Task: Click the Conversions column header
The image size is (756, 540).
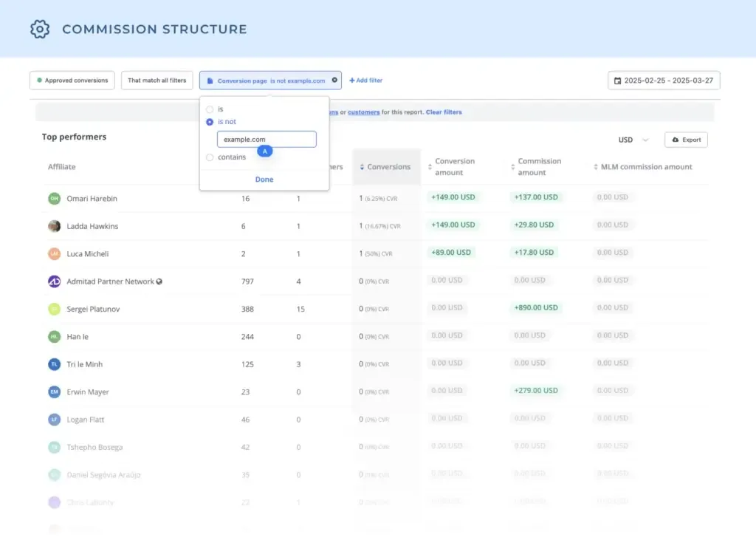Action: 388,167
